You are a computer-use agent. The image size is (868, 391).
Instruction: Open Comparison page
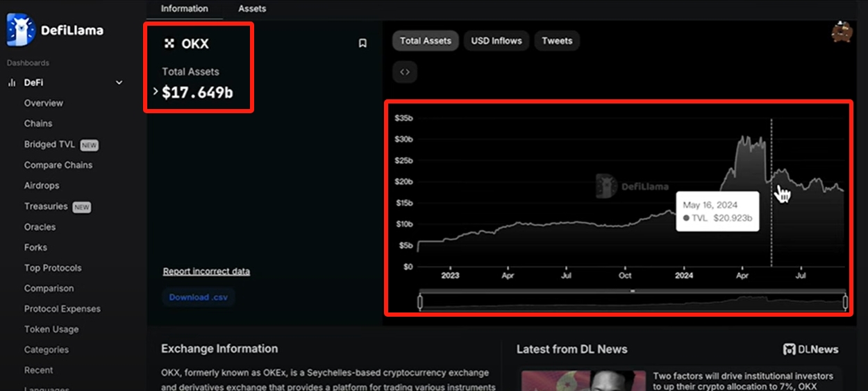(x=49, y=288)
